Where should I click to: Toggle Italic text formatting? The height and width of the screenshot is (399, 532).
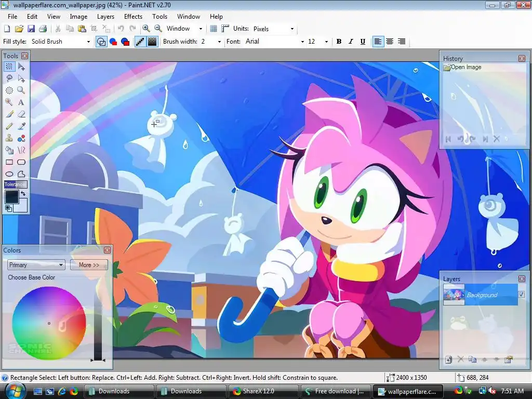[x=351, y=42]
